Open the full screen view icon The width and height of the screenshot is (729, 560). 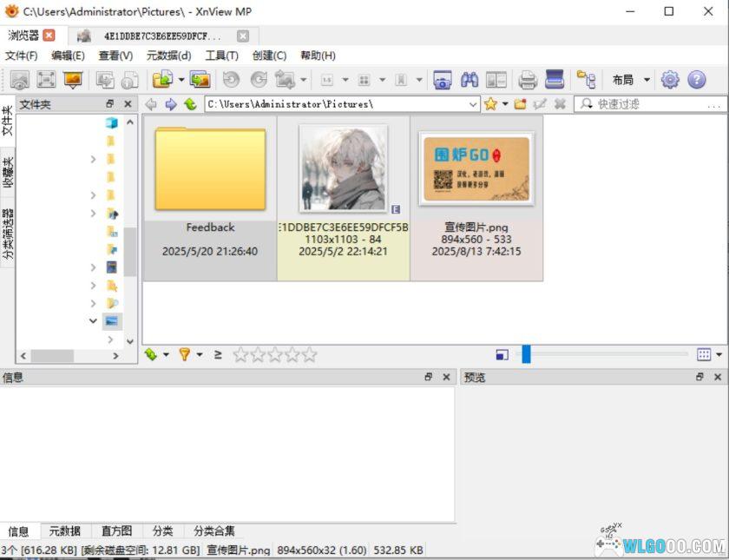coord(45,80)
